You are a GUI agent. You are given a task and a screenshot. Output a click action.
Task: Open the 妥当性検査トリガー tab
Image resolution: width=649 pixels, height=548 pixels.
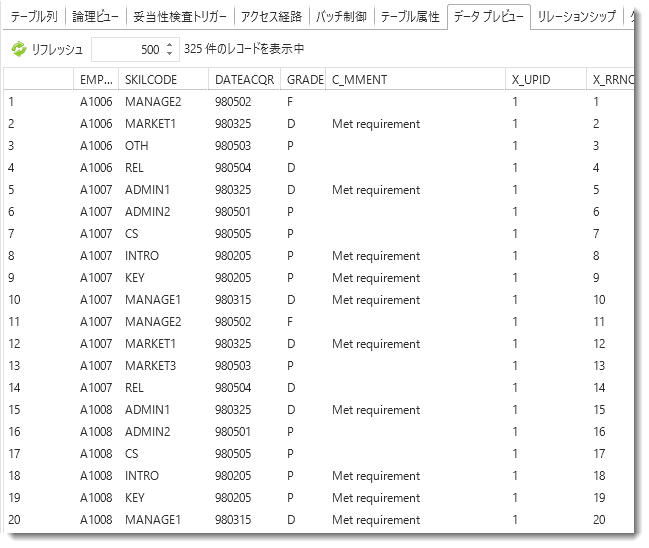pos(180,17)
